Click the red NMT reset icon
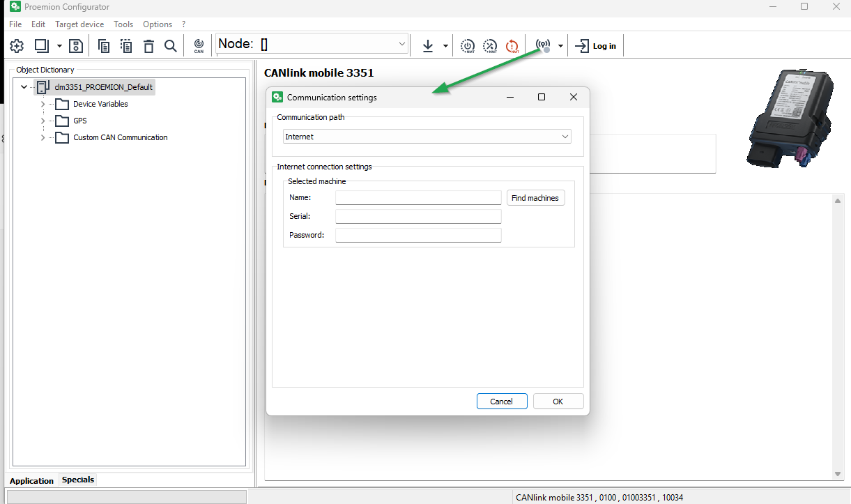Screen dimensions: 851x504 (x=512, y=46)
